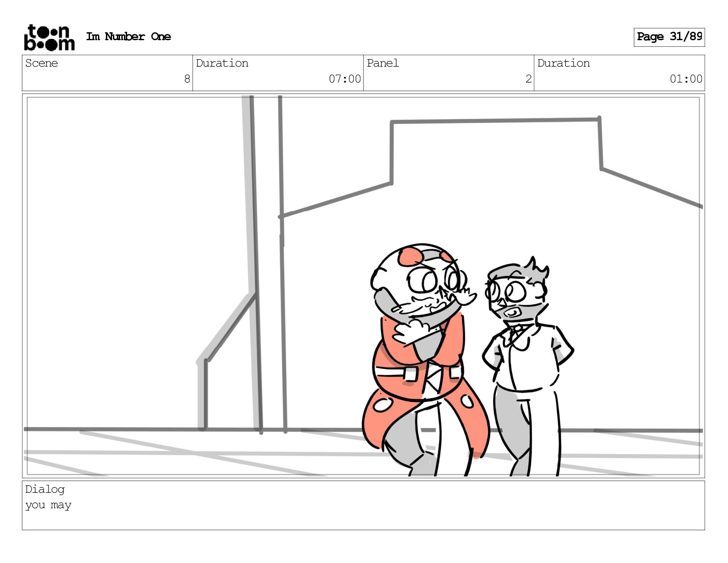This screenshot has width=728, height=563.
Task: Click the character wearing glasses and tie
Action: 528,367
